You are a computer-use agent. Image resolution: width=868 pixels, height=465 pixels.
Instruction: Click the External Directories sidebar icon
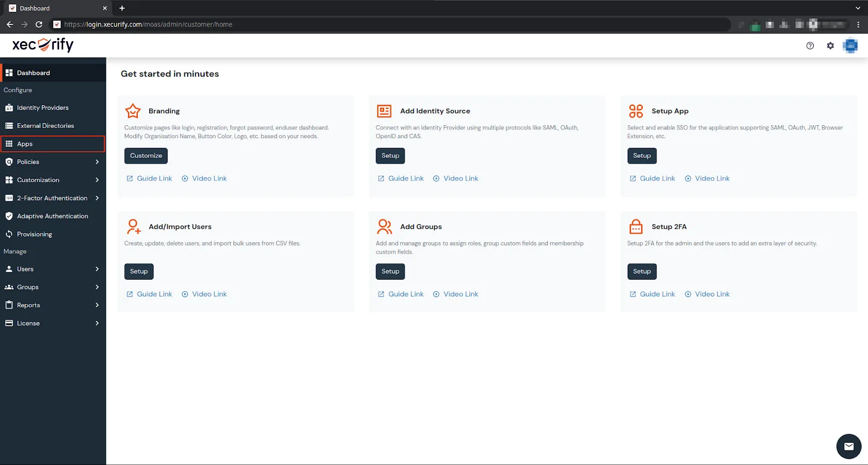tap(9, 126)
